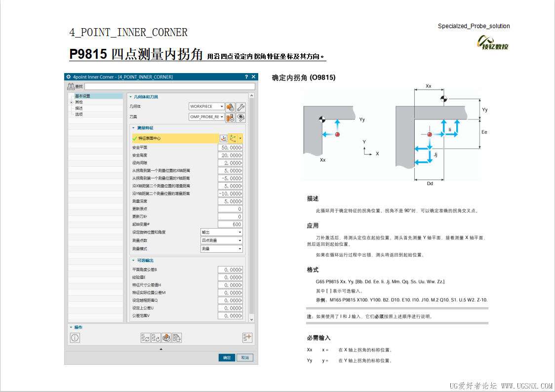555x392 pixels.
Task: Click the 平面角度公差B field
Action: point(231,270)
